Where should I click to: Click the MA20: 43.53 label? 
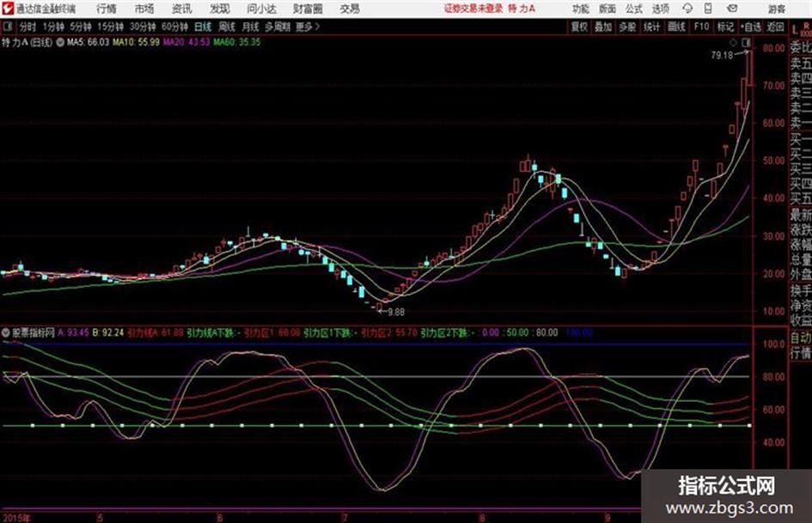coord(186,42)
